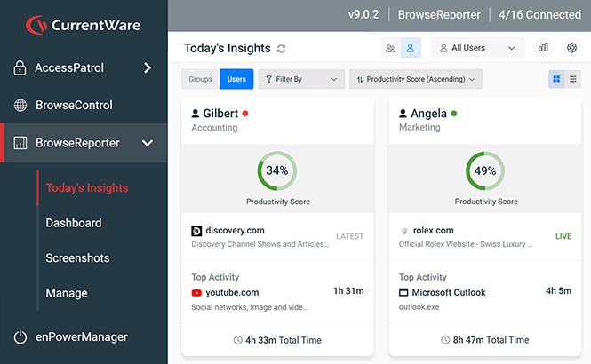The width and height of the screenshot is (591, 364).
Task: Click Gilbert's name on his card
Action: click(220, 114)
